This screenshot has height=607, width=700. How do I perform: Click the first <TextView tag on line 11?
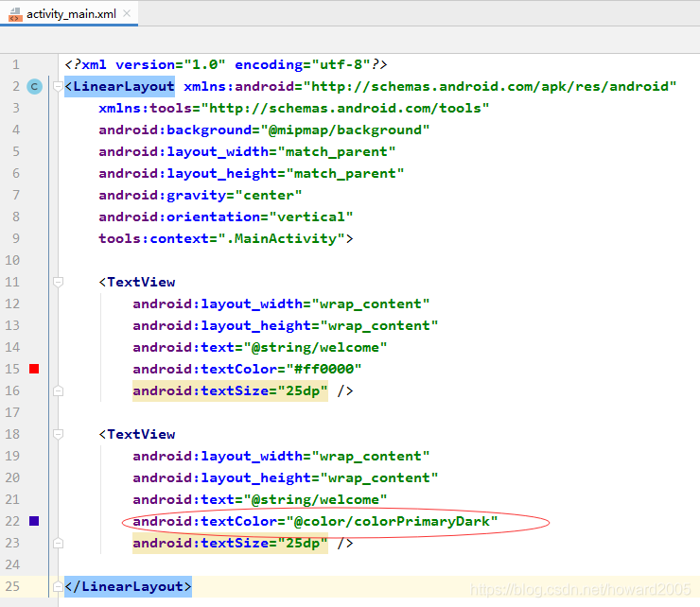[137, 282]
